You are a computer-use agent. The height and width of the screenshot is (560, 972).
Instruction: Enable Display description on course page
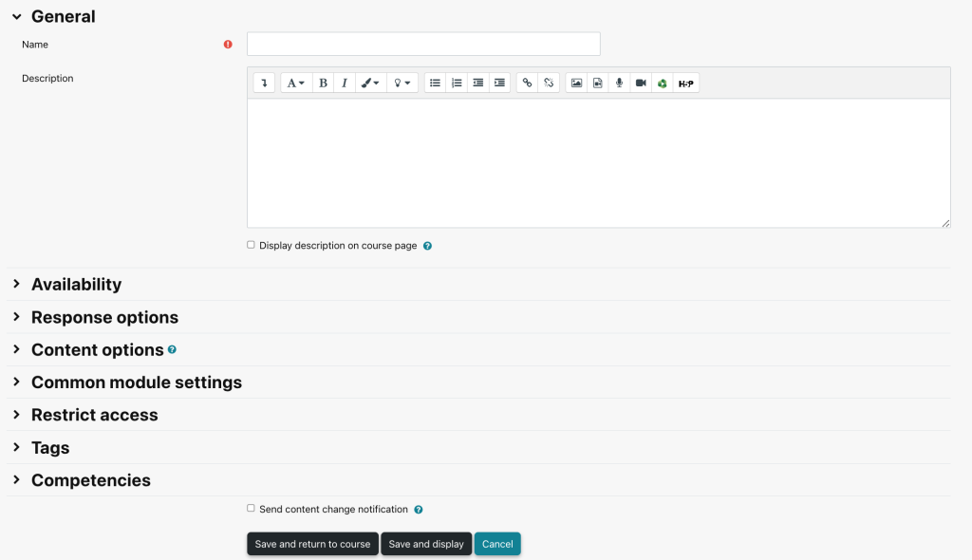pyautogui.click(x=251, y=245)
